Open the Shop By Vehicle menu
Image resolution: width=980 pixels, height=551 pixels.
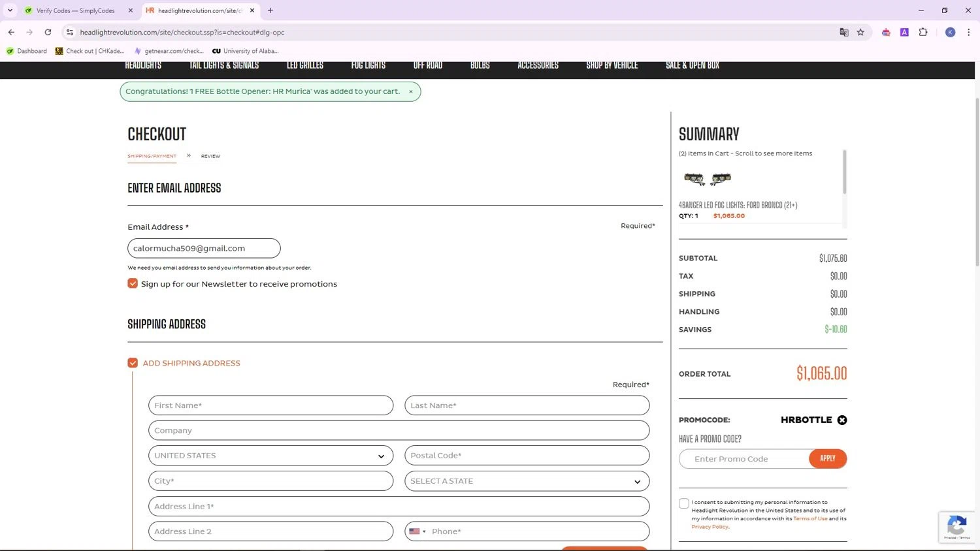click(x=612, y=65)
